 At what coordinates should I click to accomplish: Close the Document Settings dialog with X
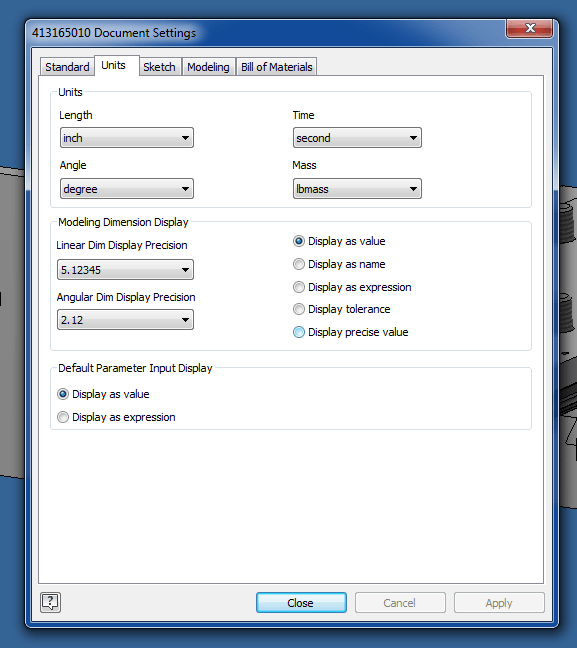point(529,28)
